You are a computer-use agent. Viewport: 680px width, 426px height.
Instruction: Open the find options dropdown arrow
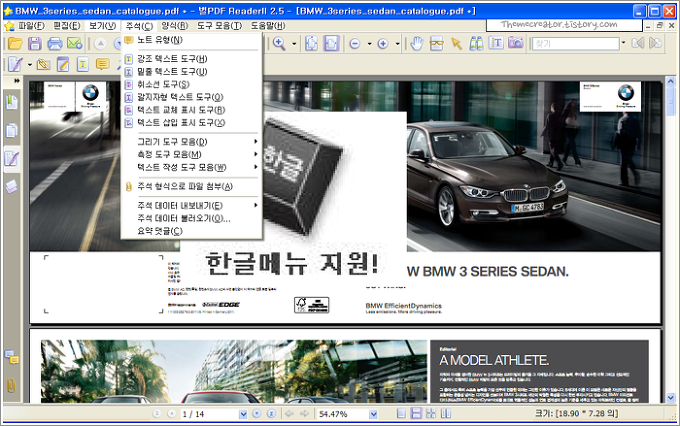[x=624, y=43]
